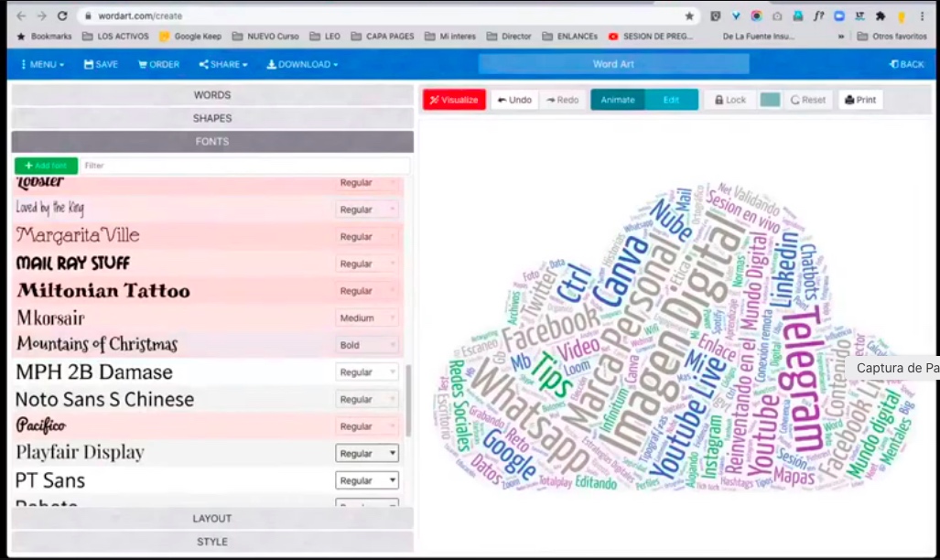The height and width of the screenshot is (560, 940).
Task: Undo the last change
Action: pyautogui.click(x=514, y=100)
